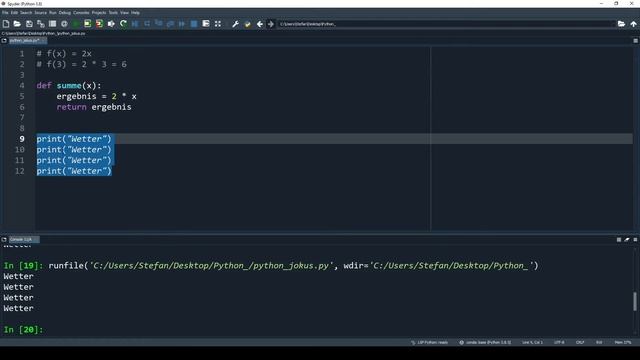Click the @ symbol finder icon
The width and height of the screenshot is (640, 360).
(x=64, y=24)
